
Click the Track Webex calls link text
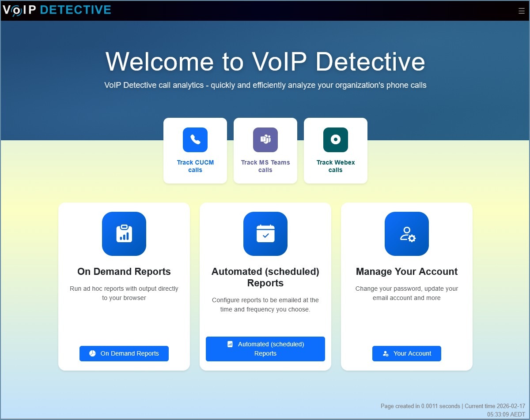tap(335, 166)
